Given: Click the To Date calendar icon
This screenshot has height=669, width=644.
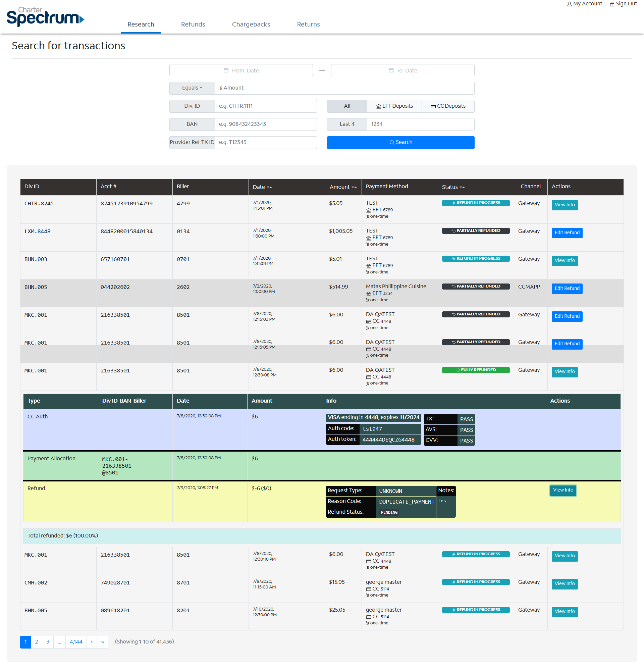Looking at the screenshot, I should (391, 70).
